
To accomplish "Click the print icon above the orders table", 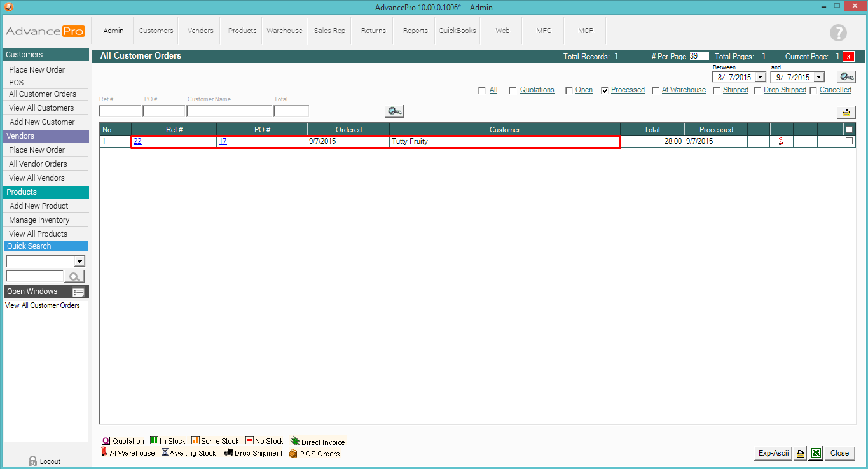I will [x=846, y=113].
